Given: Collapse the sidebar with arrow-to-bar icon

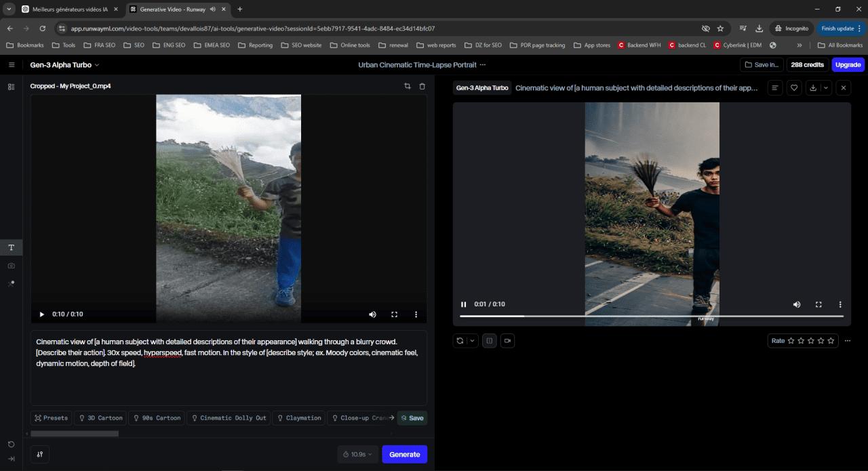Looking at the screenshot, I should point(12,459).
